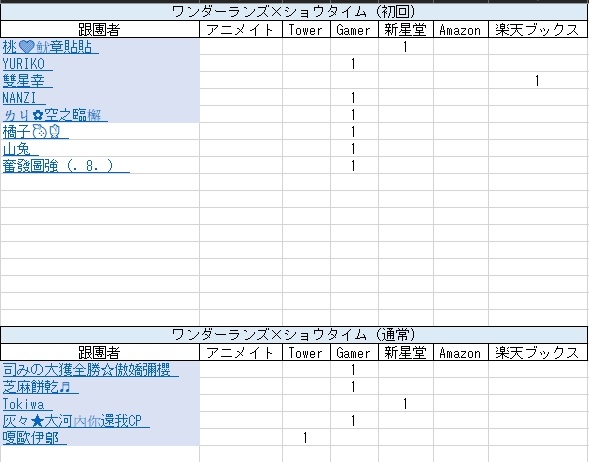
Task: Select the 跟團者 header in the first table
Action: [x=100, y=29]
